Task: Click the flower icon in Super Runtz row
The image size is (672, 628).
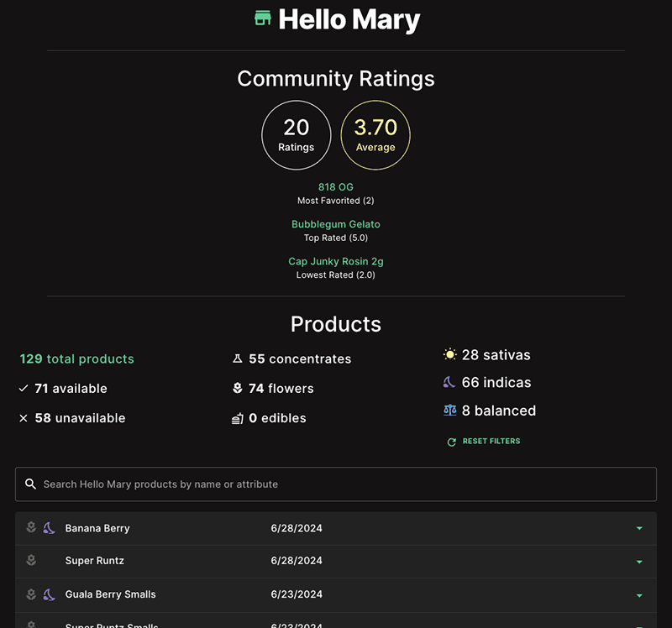Action: [x=31, y=560]
